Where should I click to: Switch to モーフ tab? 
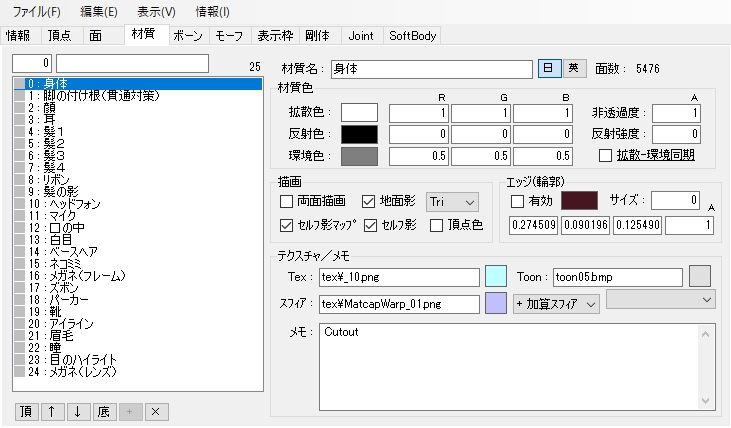point(229,35)
